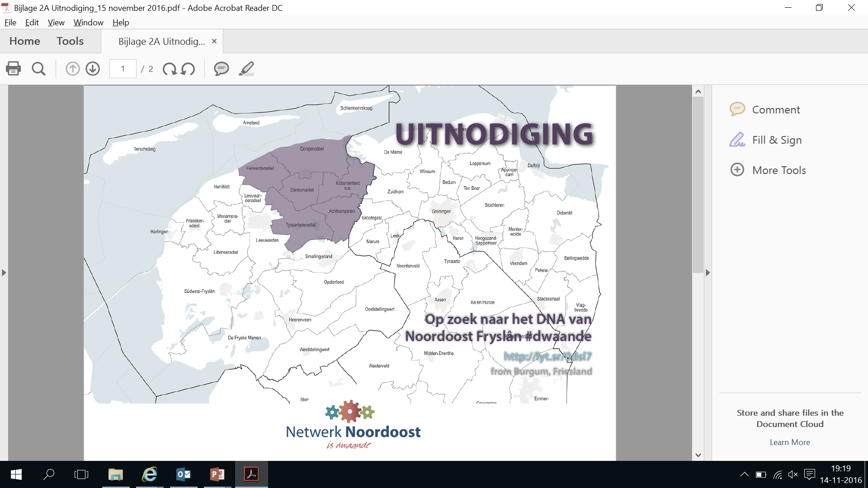The height and width of the screenshot is (488, 868).
Task: Click the Schiermonnikoog label on the map
Action: pyautogui.click(x=356, y=108)
